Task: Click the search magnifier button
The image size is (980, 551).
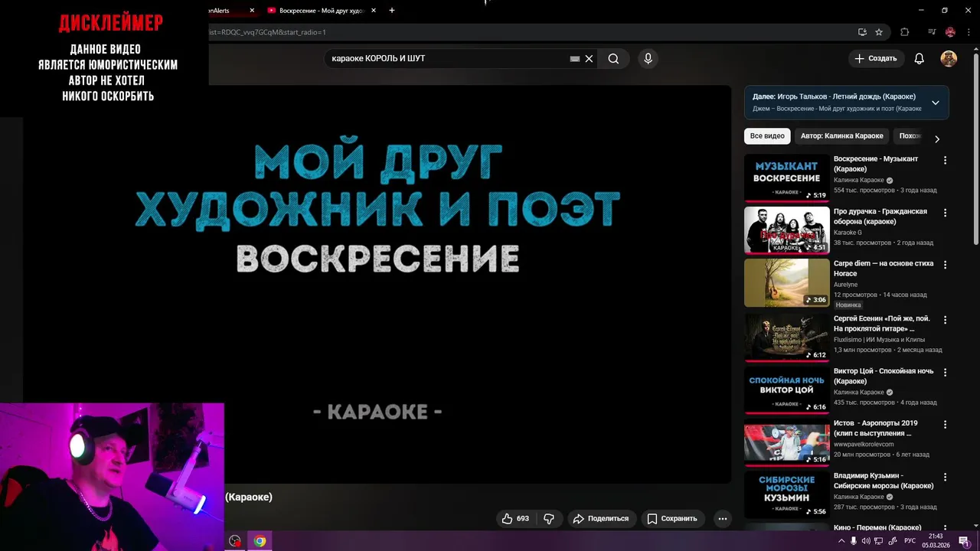Action: tap(613, 59)
